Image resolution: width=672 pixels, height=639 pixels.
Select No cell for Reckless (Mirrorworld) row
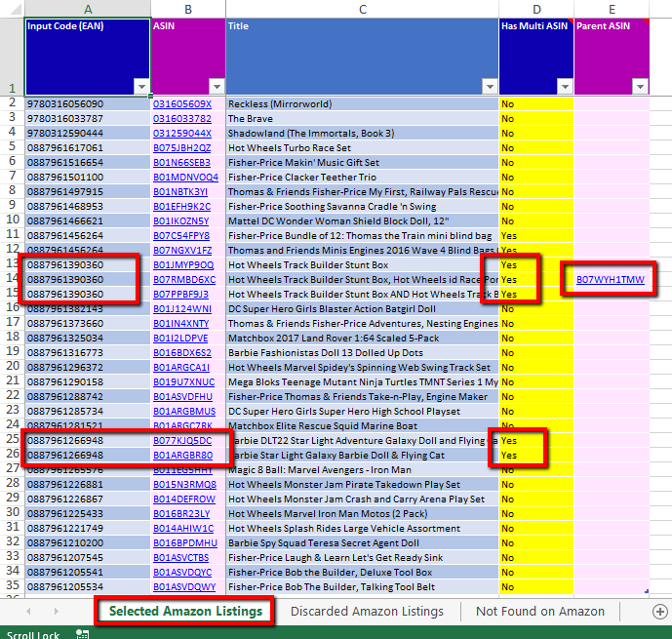point(536,104)
